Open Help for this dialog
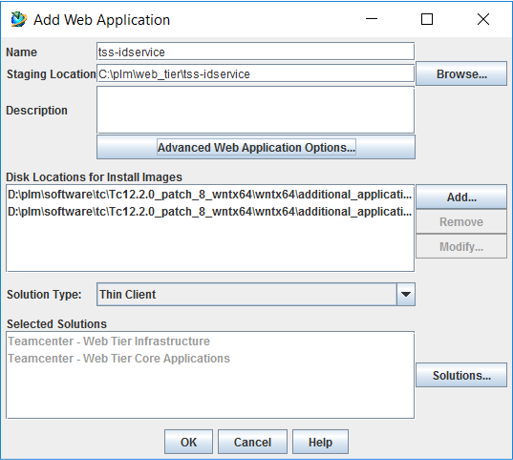This screenshot has width=513, height=460. [x=320, y=442]
